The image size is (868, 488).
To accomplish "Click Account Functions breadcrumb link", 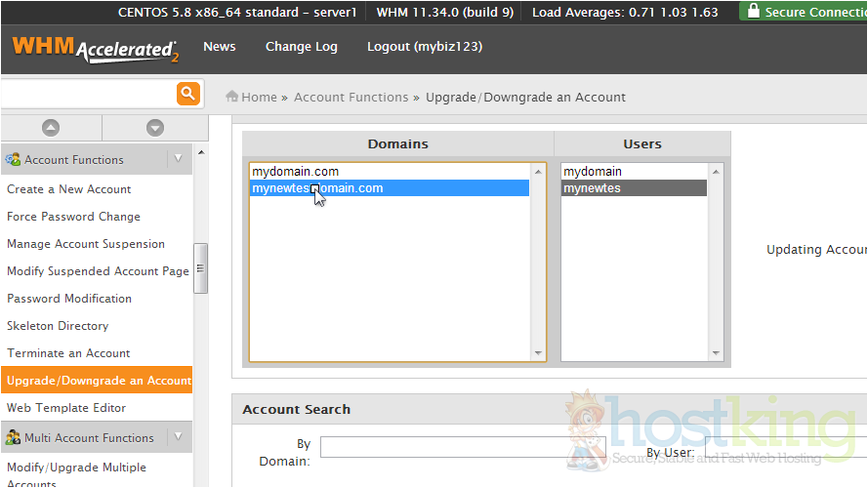I will (351, 98).
